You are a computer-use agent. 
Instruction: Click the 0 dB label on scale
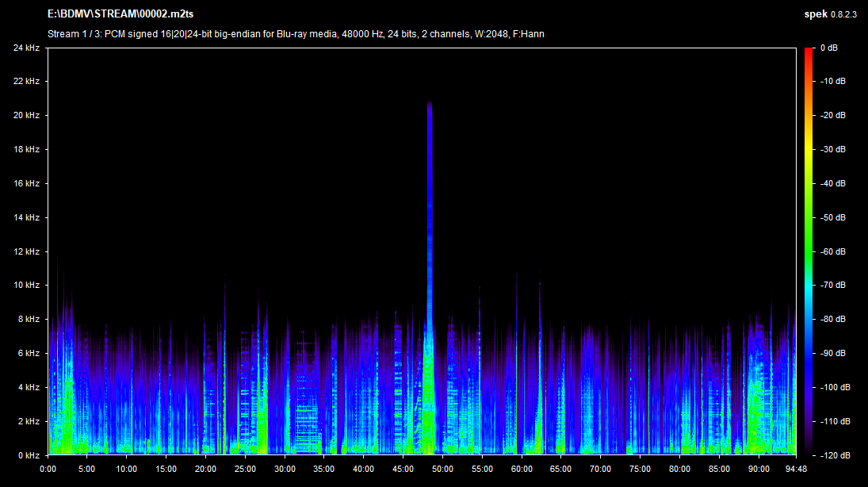pyautogui.click(x=829, y=48)
